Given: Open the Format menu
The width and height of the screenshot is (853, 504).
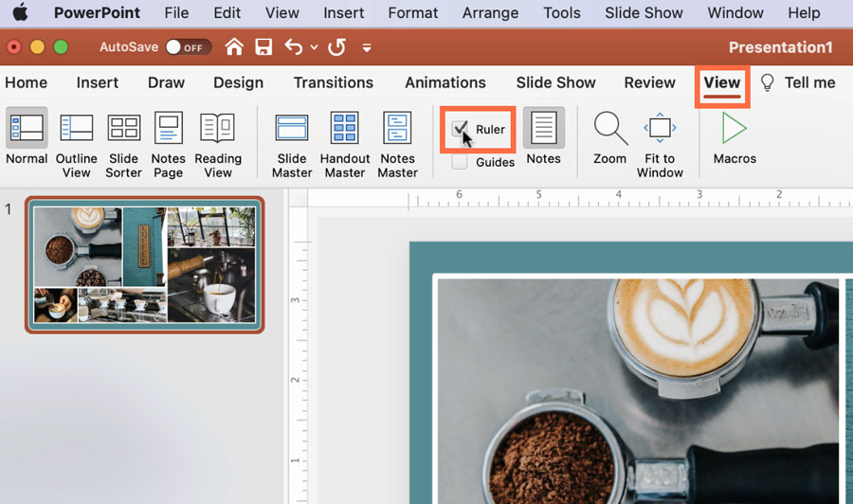Looking at the screenshot, I should point(412,12).
